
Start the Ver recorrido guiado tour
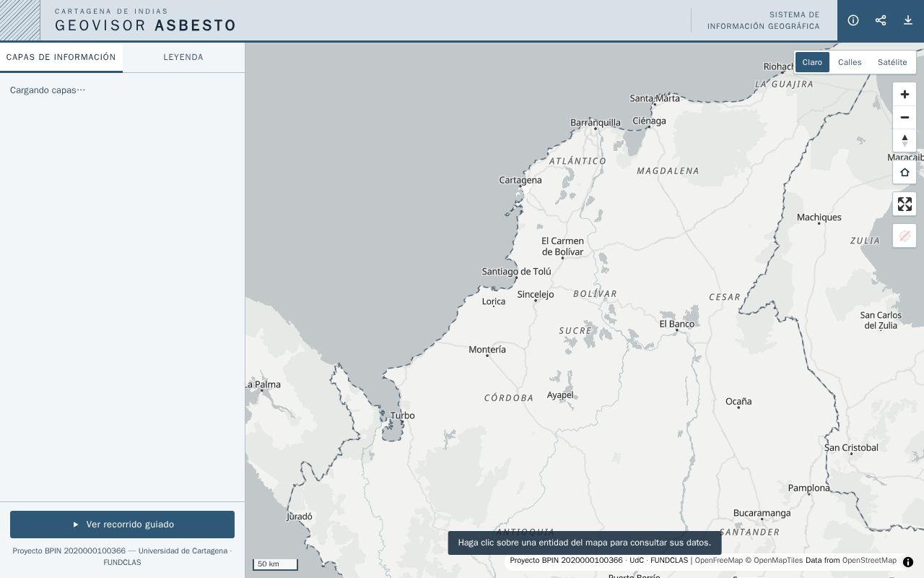pos(122,525)
